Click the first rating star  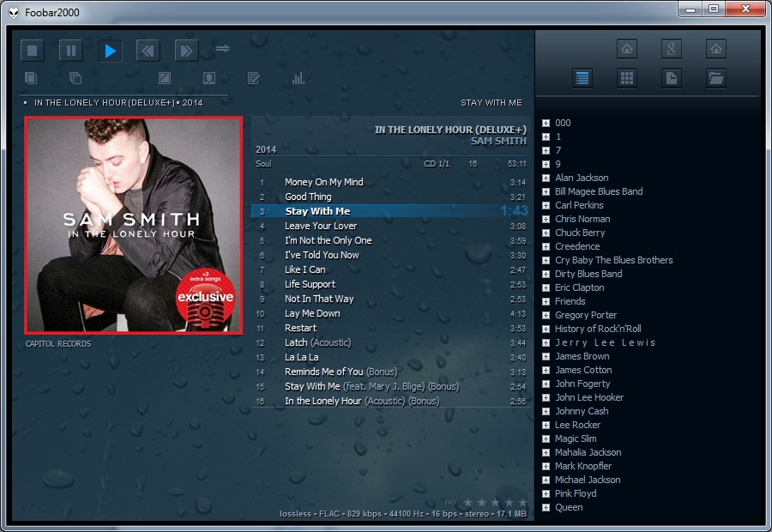click(x=468, y=502)
